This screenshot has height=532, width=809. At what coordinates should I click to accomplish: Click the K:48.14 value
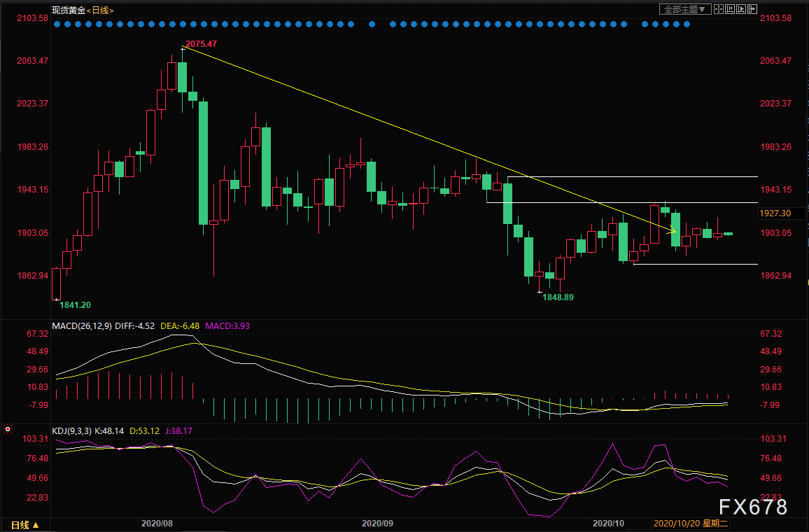click(109, 431)
